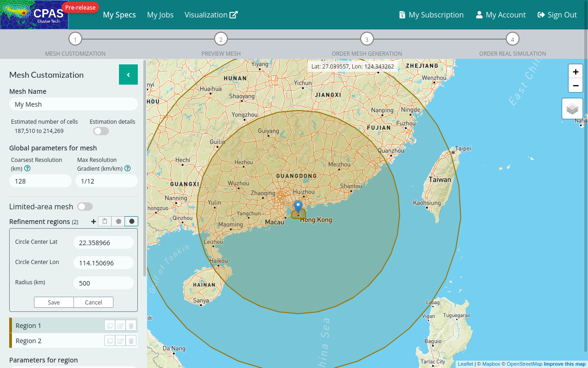Screen dimensions: 588x368
Task: Select Region 1 in the list
Action: (x=73, y=325)
